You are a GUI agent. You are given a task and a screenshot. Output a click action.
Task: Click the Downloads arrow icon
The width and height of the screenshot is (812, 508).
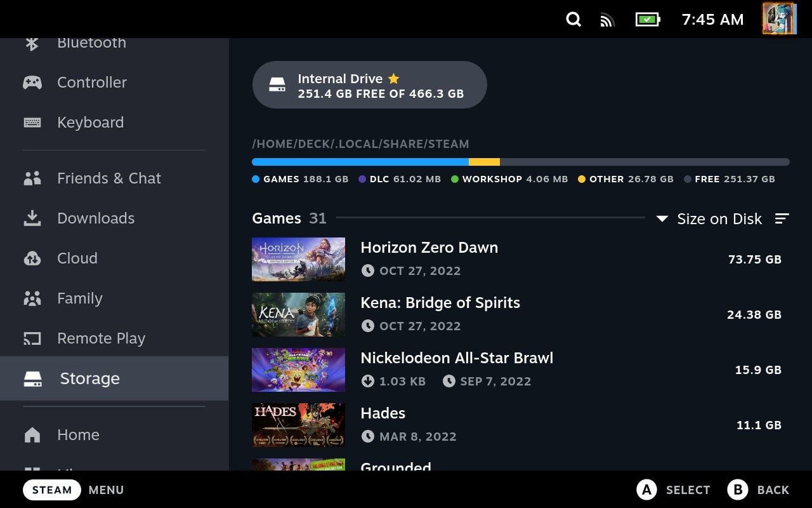(x=32, y=218)
